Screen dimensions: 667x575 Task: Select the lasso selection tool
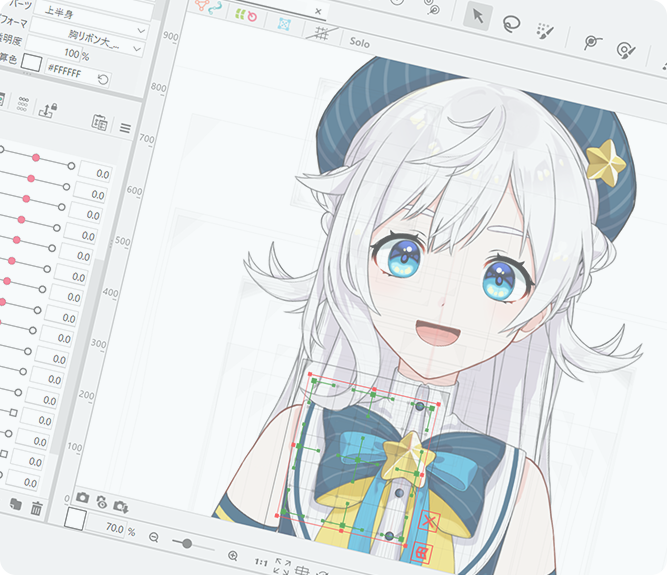coord(511,22)
